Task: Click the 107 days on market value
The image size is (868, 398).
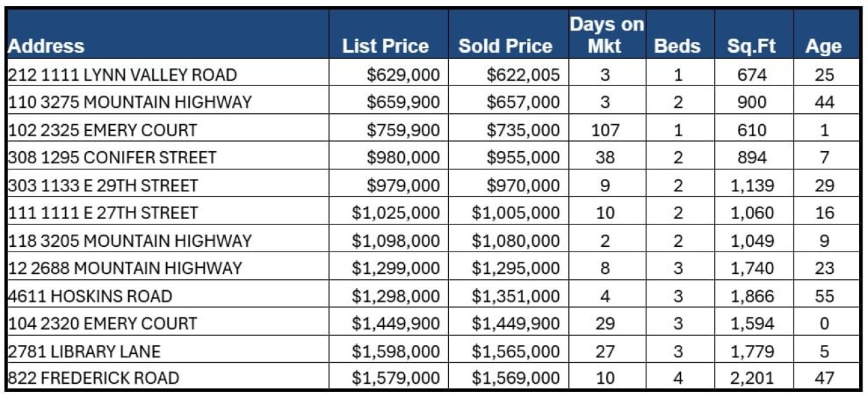Action: pos(605,130)
